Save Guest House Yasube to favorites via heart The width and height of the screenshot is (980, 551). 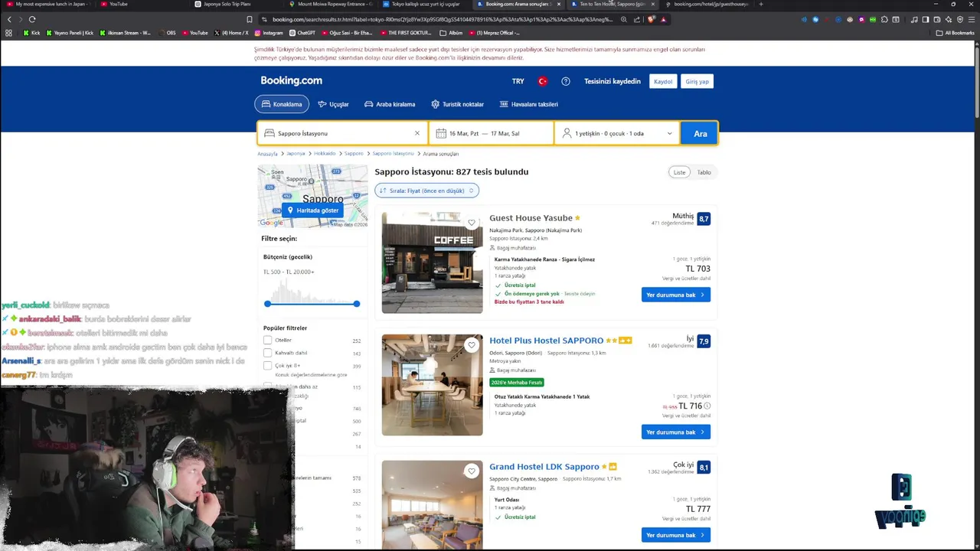point(472,223)
